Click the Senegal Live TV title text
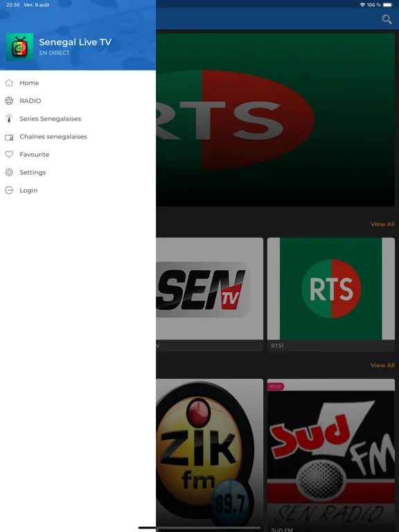This screenshot has width=399, height=532. (x=75, y=42)
